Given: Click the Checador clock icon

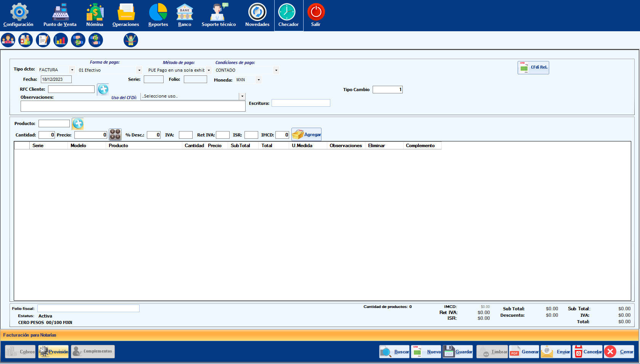Looking at the screenshot, I should pyautogui.click(x=287, y=12).
